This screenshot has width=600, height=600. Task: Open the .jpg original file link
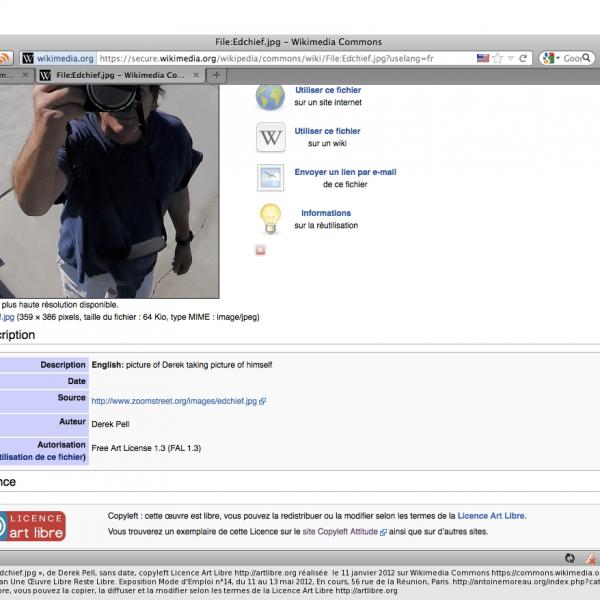pyautogui.click(x=7, y=317)
